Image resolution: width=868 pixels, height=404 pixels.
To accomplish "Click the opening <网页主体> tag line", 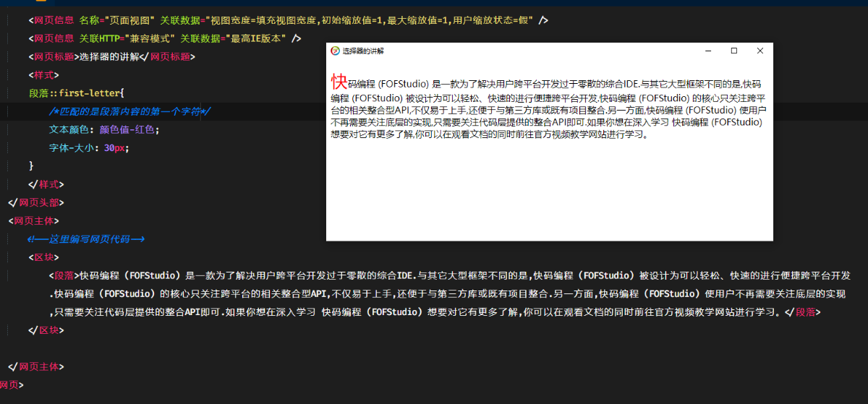I will click(x=33, y=220).
